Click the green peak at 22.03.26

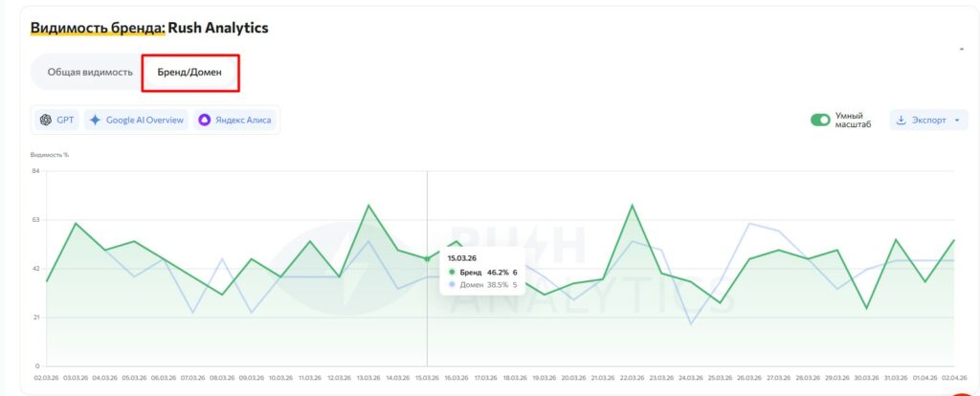pos(632,206)
